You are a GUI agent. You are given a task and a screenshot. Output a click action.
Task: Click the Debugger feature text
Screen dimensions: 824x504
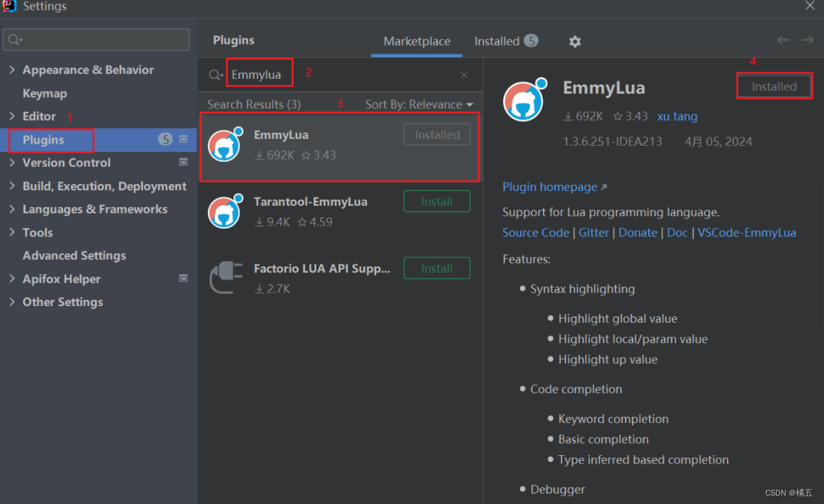tap(557, 489)
